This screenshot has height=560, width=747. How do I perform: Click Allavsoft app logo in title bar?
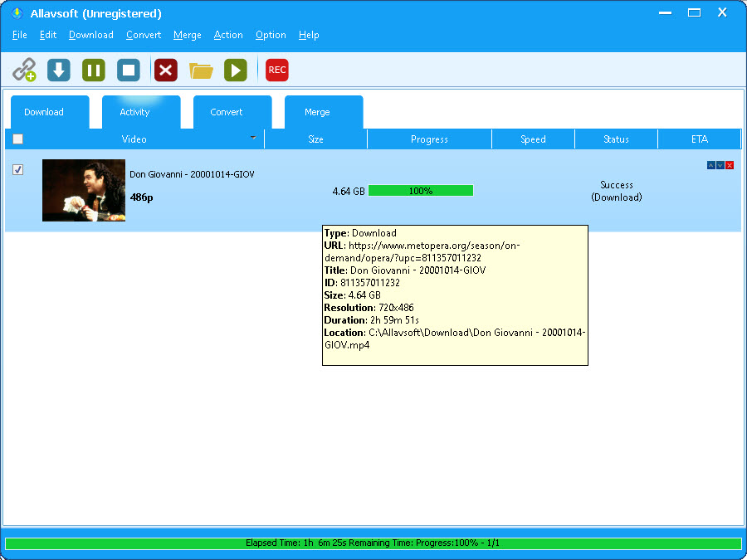[17, 13]
